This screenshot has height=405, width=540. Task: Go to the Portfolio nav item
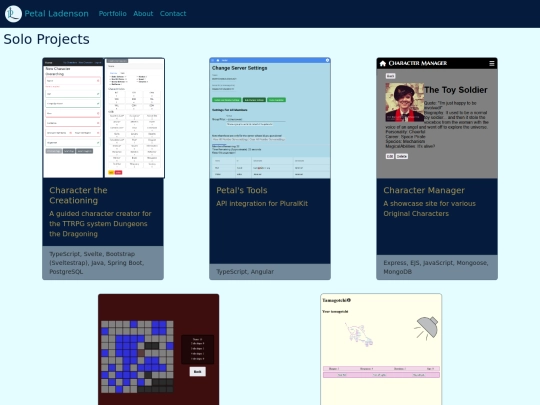tap(113, 14)
